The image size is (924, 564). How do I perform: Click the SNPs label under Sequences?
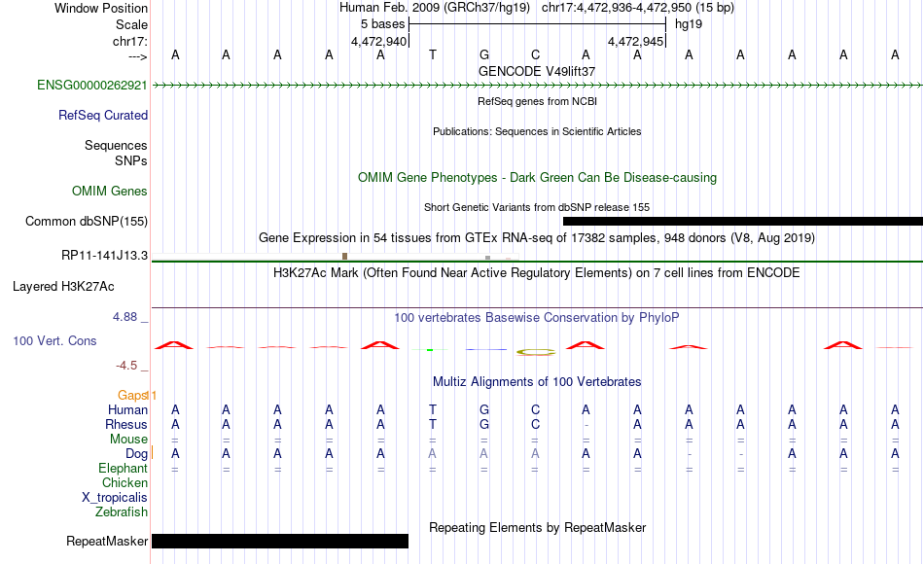tap(131, 160)
